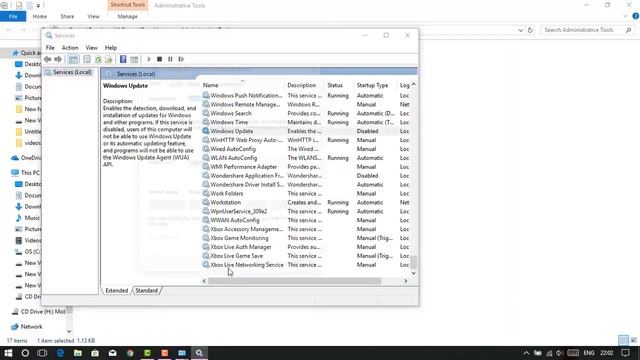
Task: Click the Stop Service square icon
Action: click(x=160, y=59)
